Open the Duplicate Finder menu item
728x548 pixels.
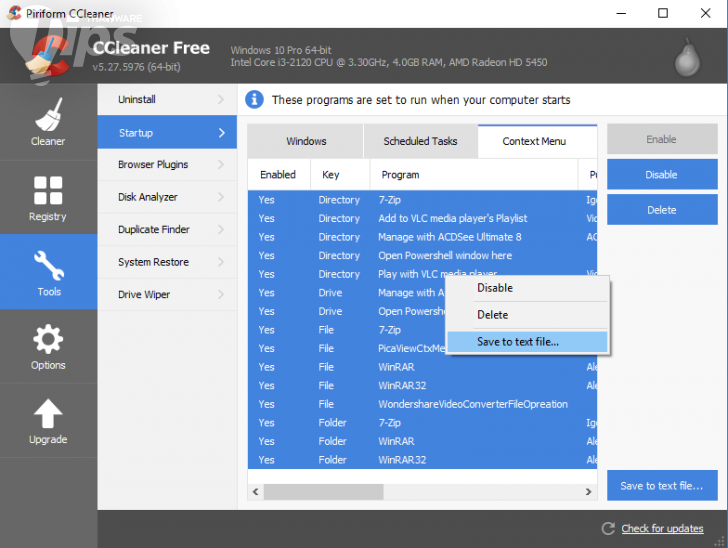point(167,229)
